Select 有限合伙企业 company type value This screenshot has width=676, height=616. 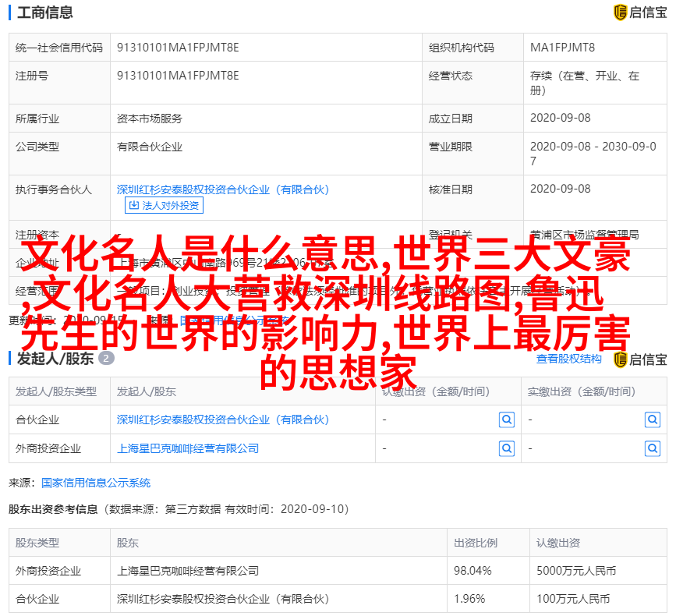tap(150, 147)
